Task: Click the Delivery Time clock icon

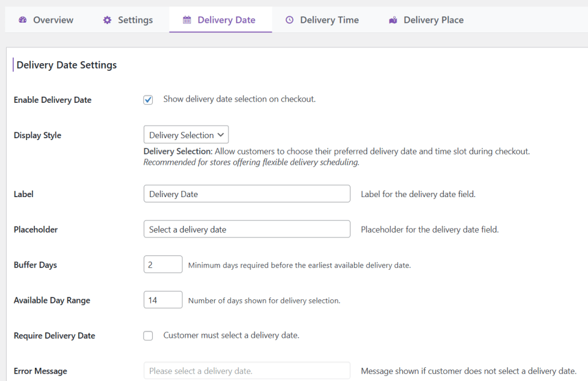Action: [289, 20]
